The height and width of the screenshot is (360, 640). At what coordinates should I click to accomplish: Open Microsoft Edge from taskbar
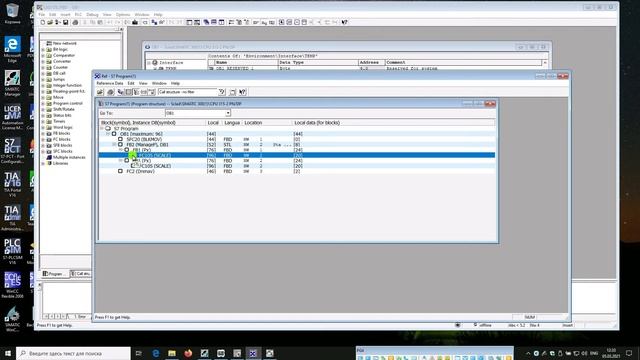point(156,353)
